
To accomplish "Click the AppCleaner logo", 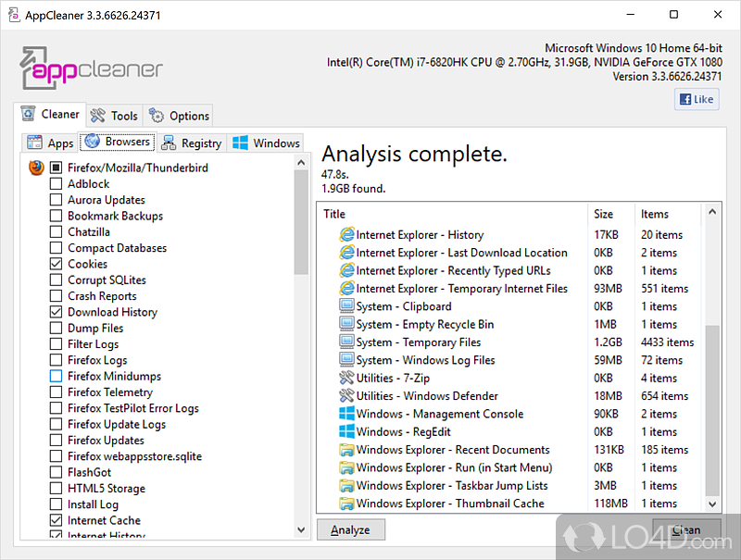I will [x=92, y=68].
